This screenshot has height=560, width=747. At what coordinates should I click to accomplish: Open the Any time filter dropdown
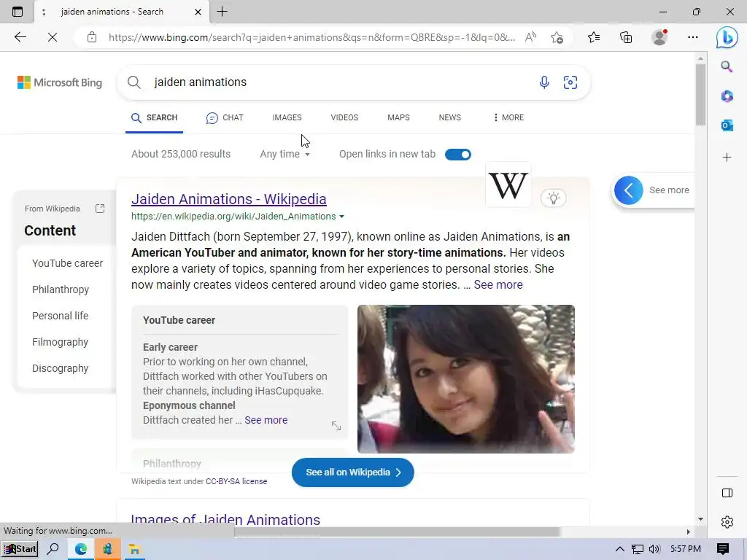pyautogui.click(x=285, y=155)
